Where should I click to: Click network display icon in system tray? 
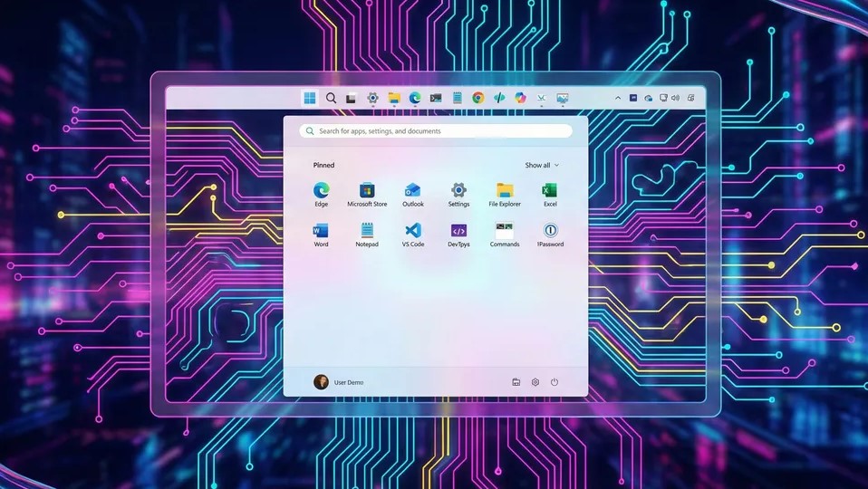[663, 98]
